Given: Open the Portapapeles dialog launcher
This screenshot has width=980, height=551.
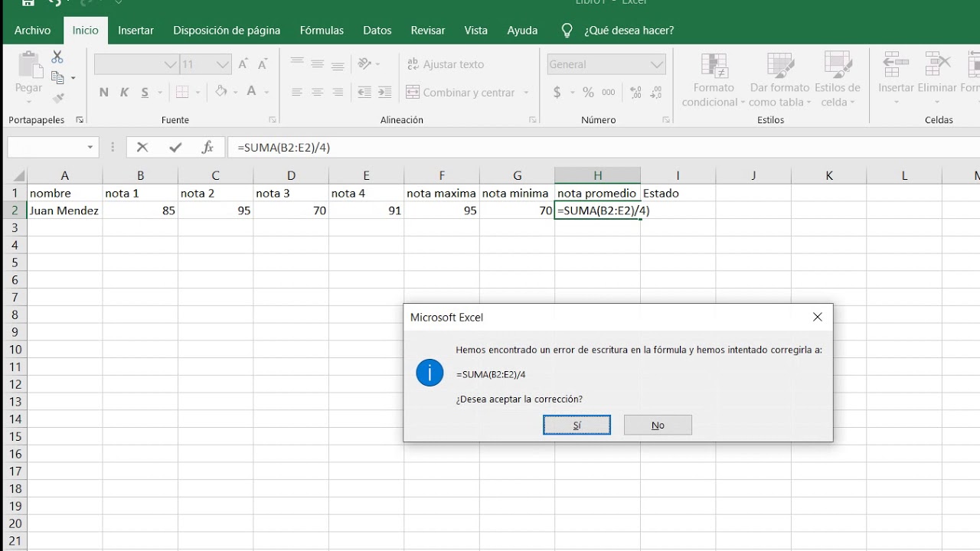Looking at the screenshot, I should pos(80,120).
